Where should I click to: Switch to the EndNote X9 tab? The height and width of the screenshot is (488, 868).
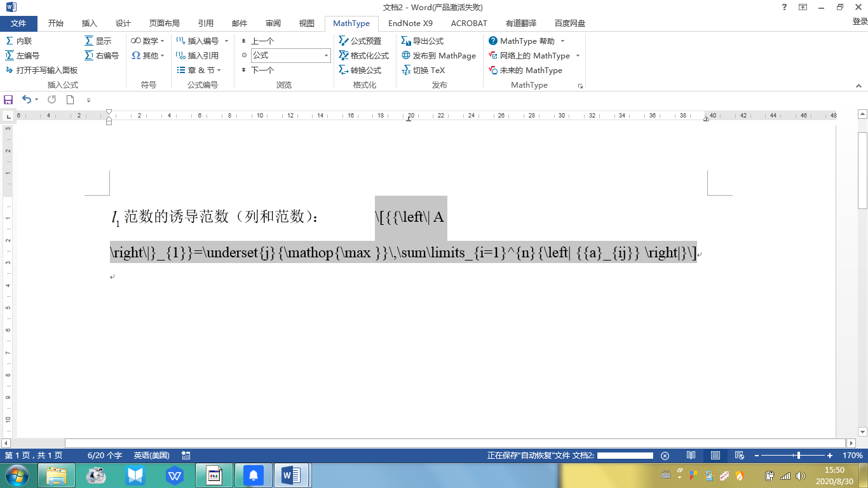tap(410, 24)
